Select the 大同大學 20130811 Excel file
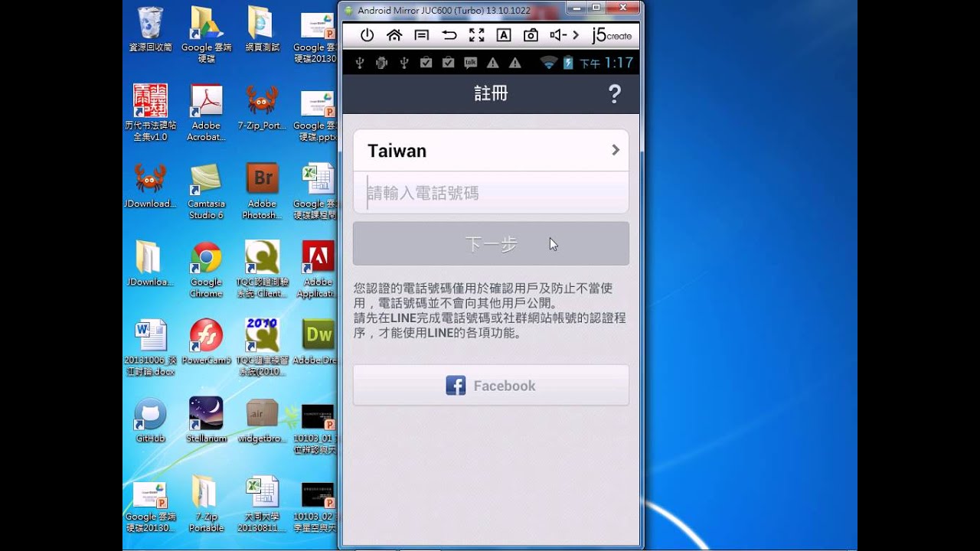980x551 pixels. (x=262, y=504)
